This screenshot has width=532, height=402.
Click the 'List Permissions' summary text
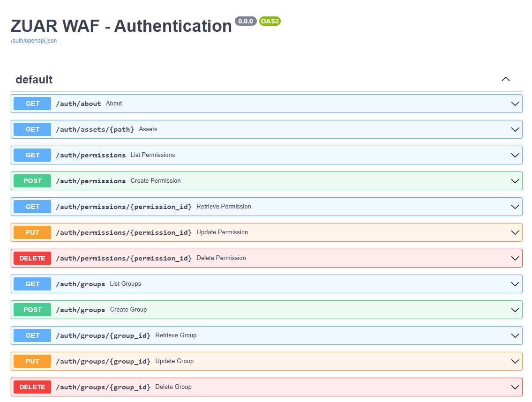click(x=153, y=155)
